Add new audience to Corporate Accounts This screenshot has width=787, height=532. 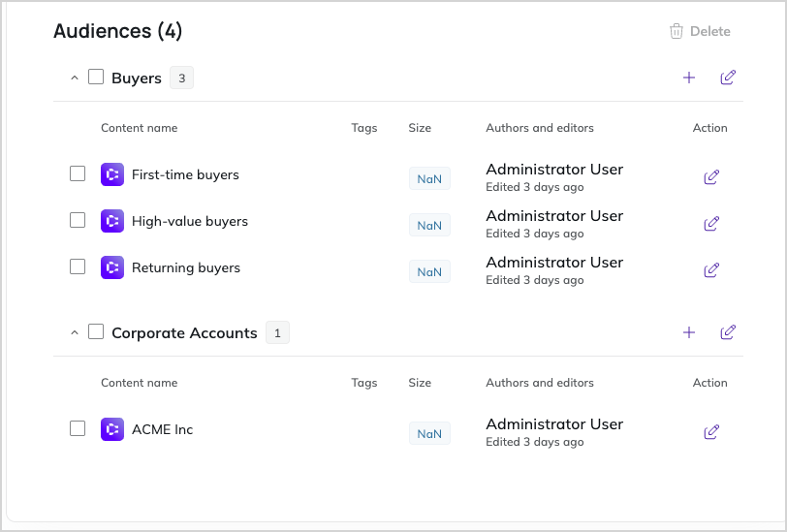[689, 332]
